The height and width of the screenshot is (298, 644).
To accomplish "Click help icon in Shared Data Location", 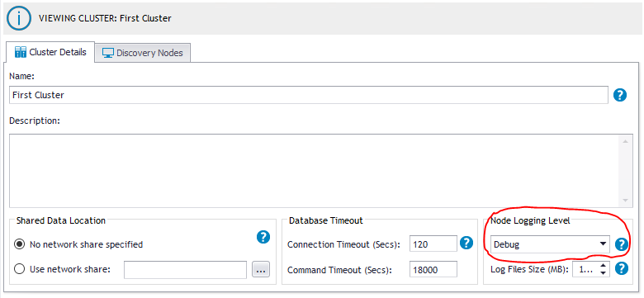I will (x=263, y=237).
